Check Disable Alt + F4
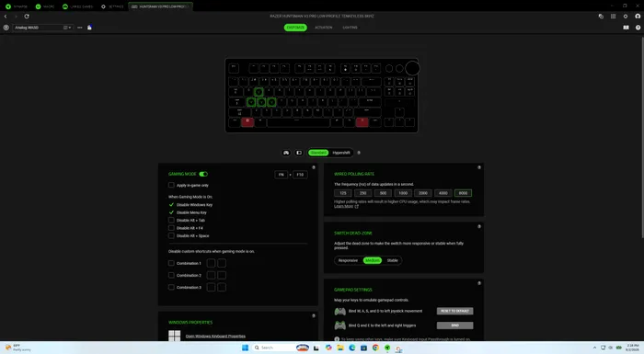 click(171, 228)
